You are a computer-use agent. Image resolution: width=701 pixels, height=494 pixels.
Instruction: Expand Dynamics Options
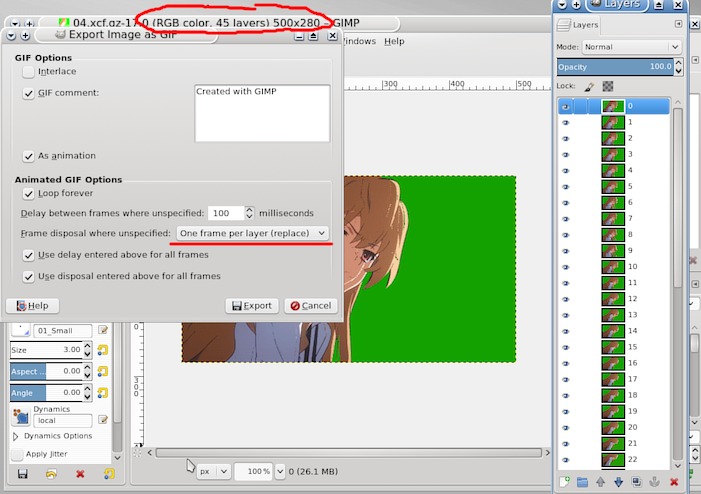point(16,436)
